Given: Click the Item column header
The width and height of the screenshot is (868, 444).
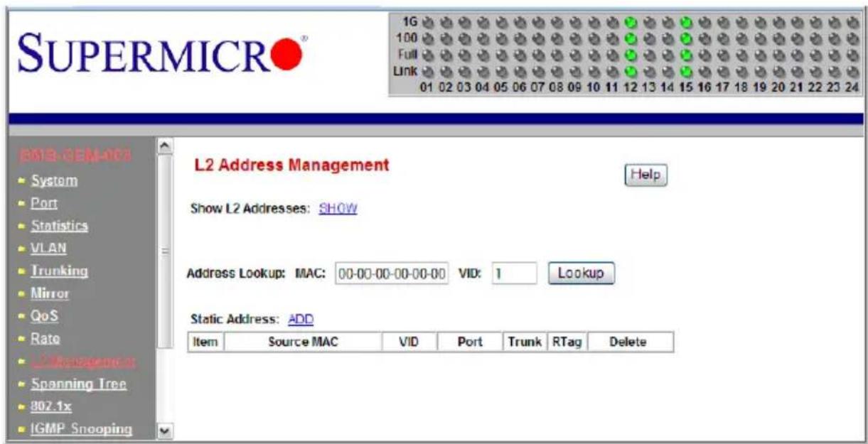Looking at the screenshot, I should (205, 342).
